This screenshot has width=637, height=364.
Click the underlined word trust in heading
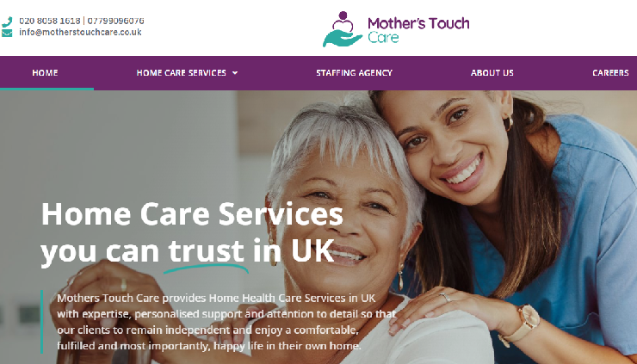click(x=207, y=251)
